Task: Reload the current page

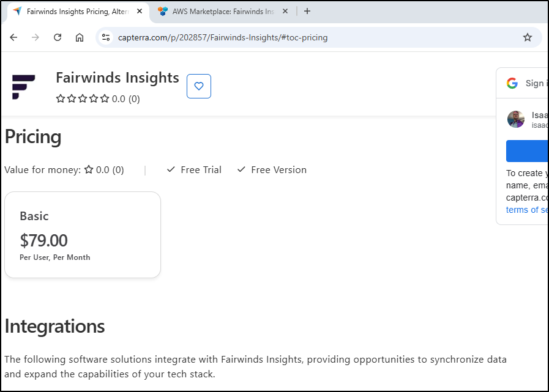Action: (x=58, y=37)
